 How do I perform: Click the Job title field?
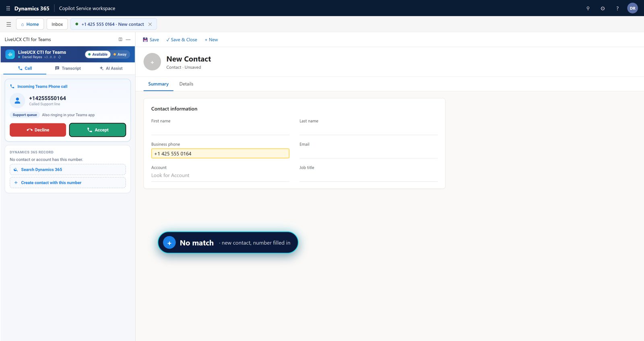pyautogui.click(x=368, y=177)
